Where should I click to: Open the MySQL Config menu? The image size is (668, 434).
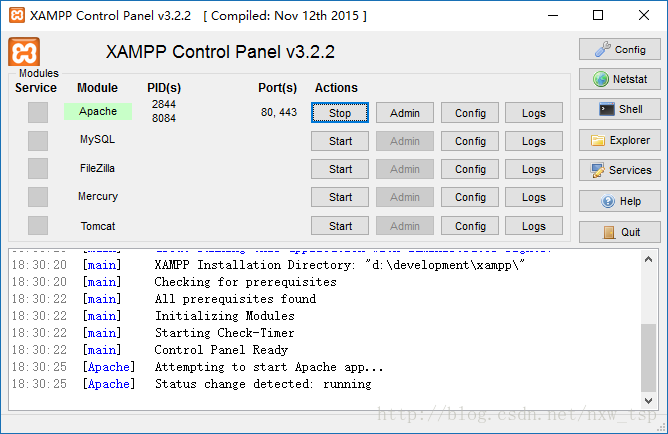470,141
